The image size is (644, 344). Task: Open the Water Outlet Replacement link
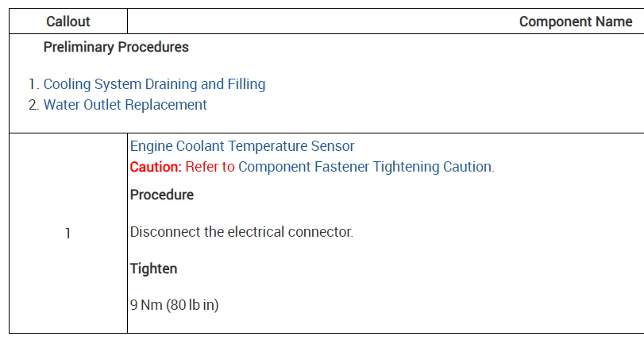pyautogui.click(x=125, y=105)
